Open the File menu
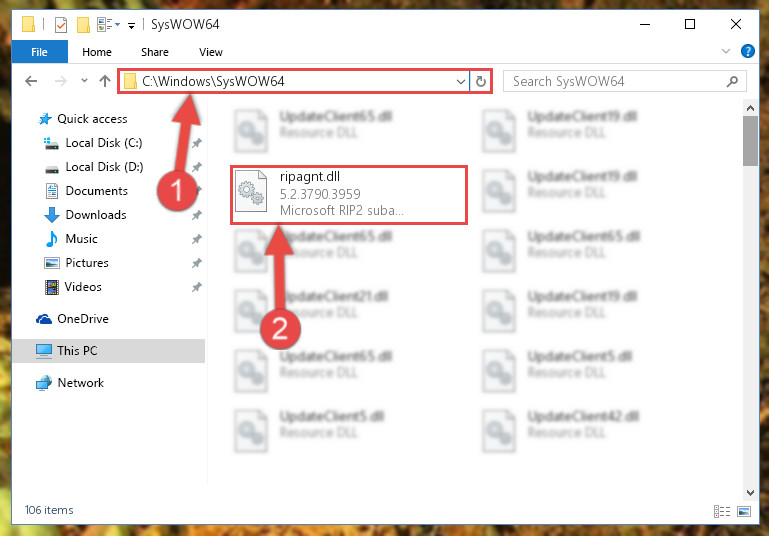Viewport: 769px width, 536px height. pyautogui.click(x=39, y=52)
